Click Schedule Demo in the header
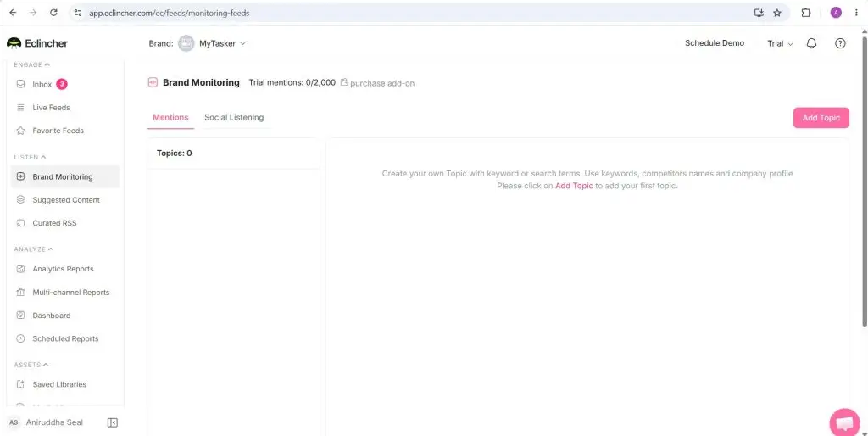 (714, 43)
